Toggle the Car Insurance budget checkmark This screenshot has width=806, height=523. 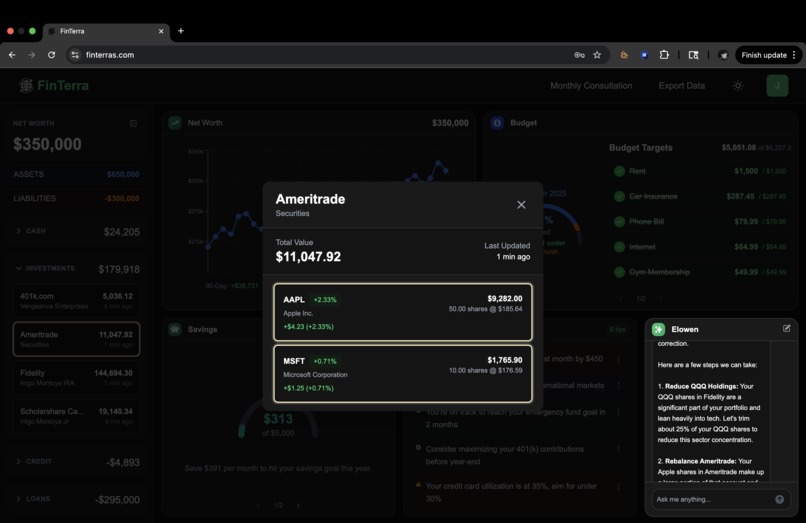(x=619, y=196)
